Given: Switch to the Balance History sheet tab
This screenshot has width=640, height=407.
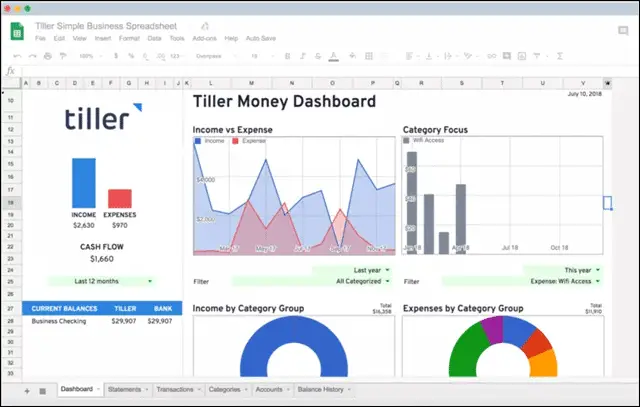Looking at the screenshot, I should pyautogui.click(x=322, y=389).
